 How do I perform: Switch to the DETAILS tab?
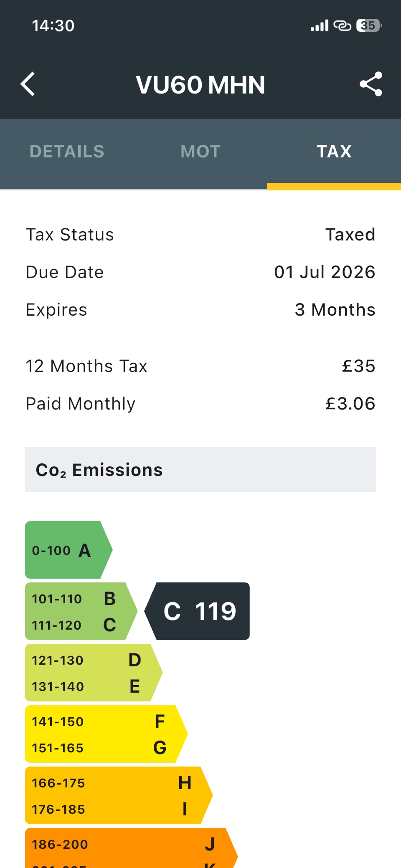67,152
